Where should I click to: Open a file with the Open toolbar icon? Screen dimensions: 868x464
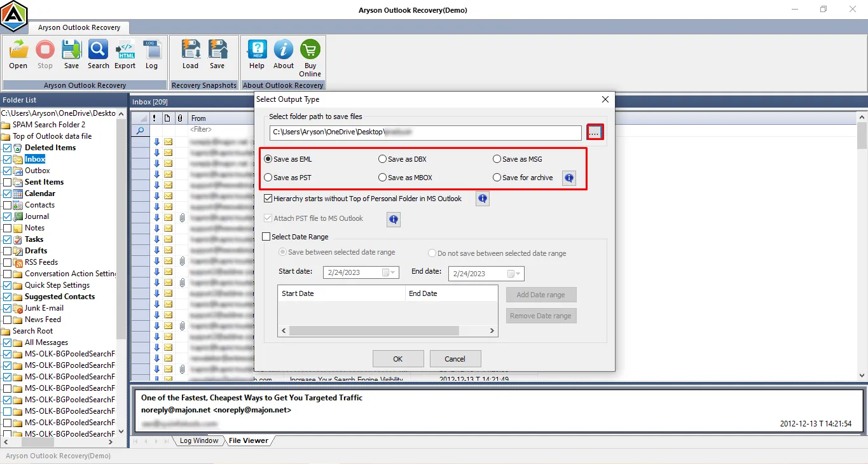18,54
